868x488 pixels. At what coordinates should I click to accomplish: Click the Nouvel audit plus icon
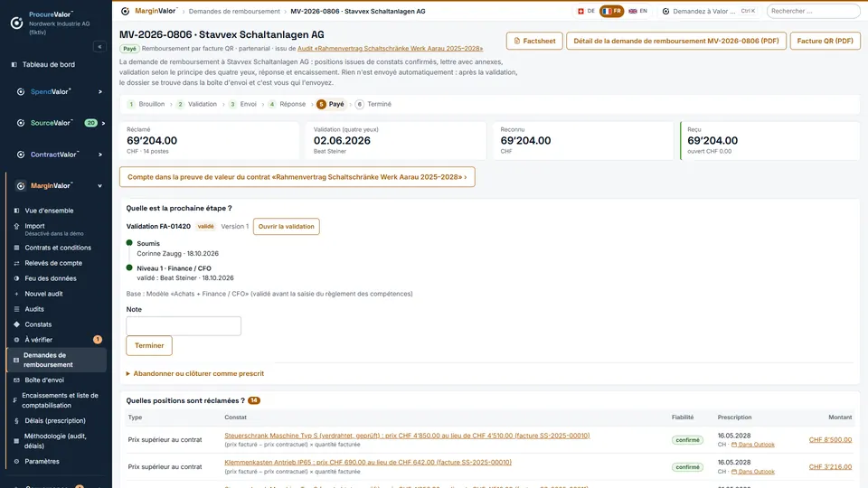(16, 294)
